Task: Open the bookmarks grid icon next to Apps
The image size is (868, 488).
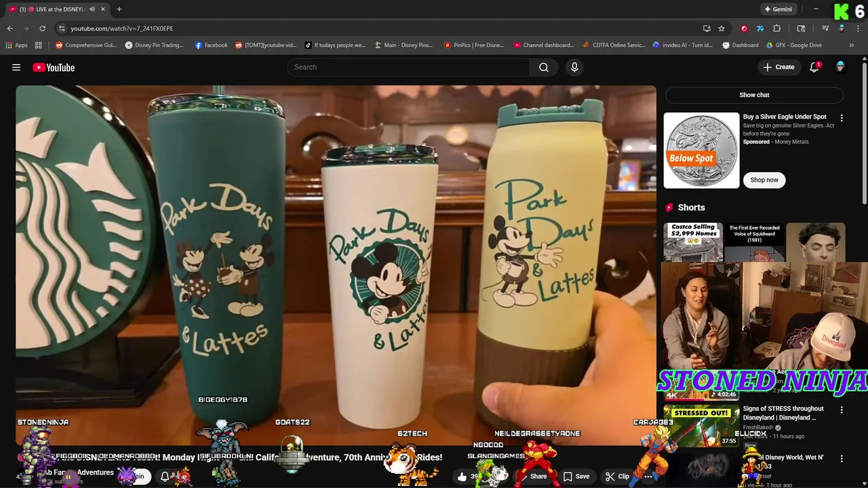Action: click(x=39, y=45)
